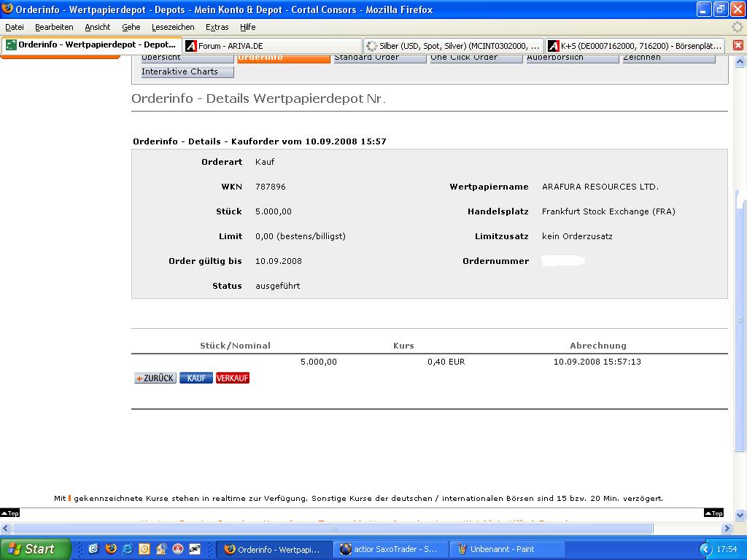
Task: Click the Order gültig bis date 10.09.2008
Action: [278, 261]
